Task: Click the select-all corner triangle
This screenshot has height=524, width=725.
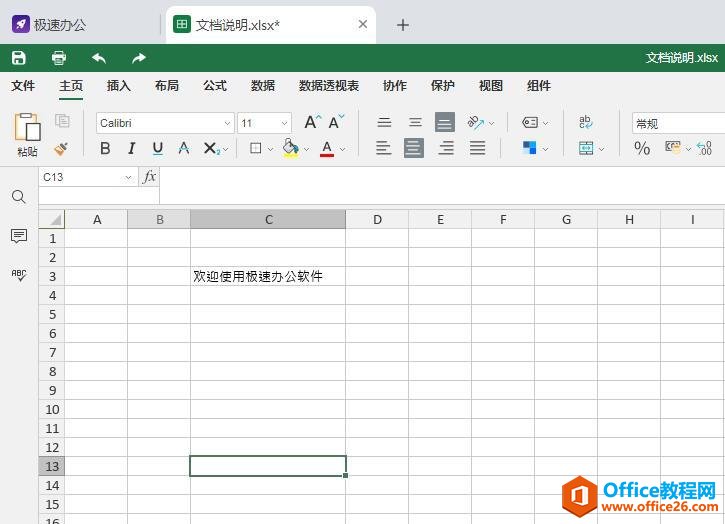Action: (51, 219)
